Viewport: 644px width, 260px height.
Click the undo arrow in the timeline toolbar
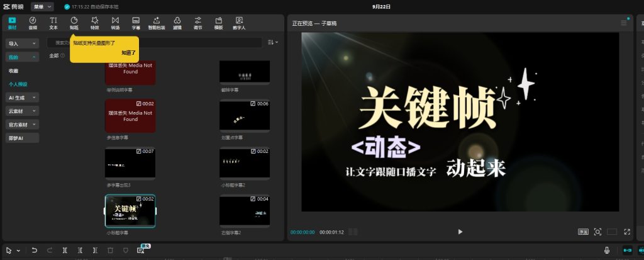[x=35, y=250]
